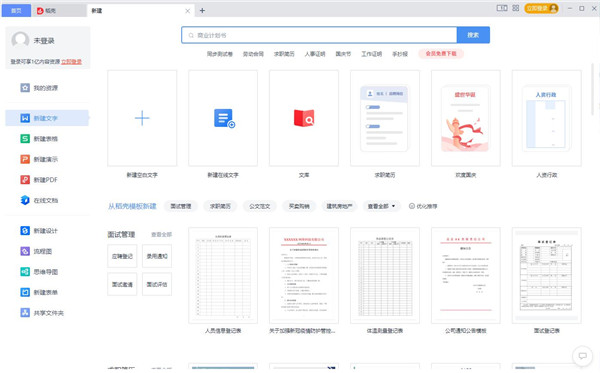Click 从稻壳模板新建 link

pos(132,206)
